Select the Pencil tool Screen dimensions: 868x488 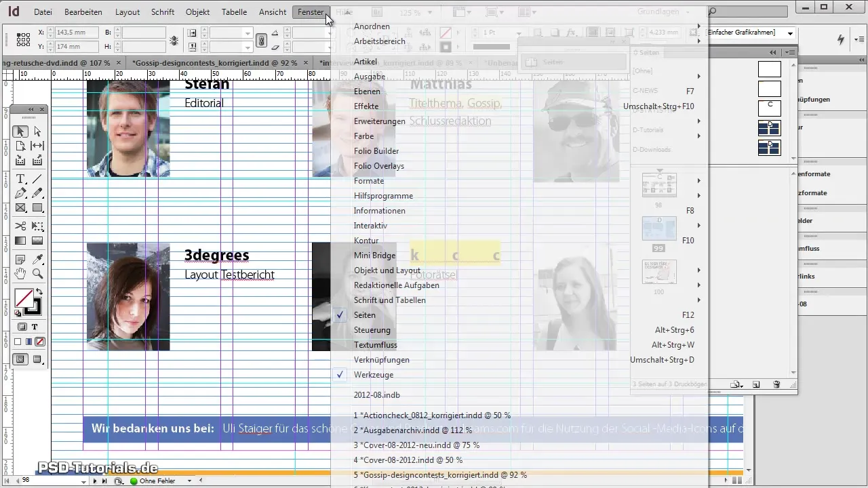(x=37, y=193)
